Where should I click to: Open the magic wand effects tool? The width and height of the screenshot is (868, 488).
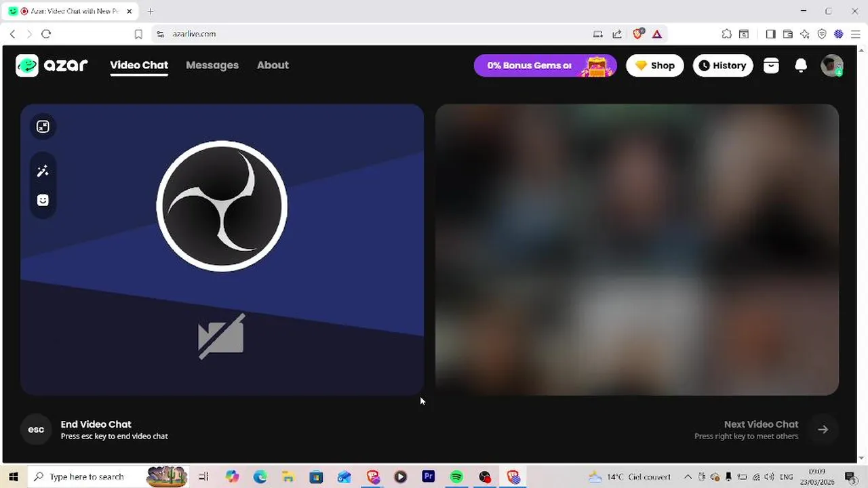(x=43, y=171)
